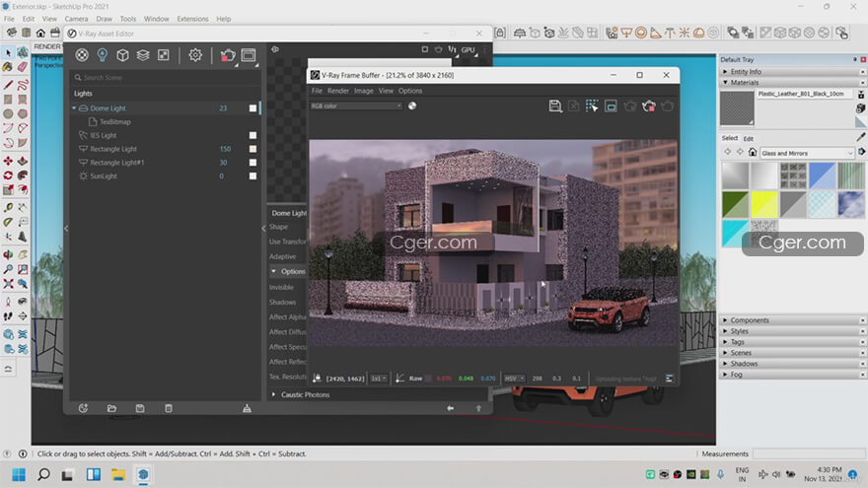Select the Move tool
Viewport: 868px width, 488px height.
(8, 161)
